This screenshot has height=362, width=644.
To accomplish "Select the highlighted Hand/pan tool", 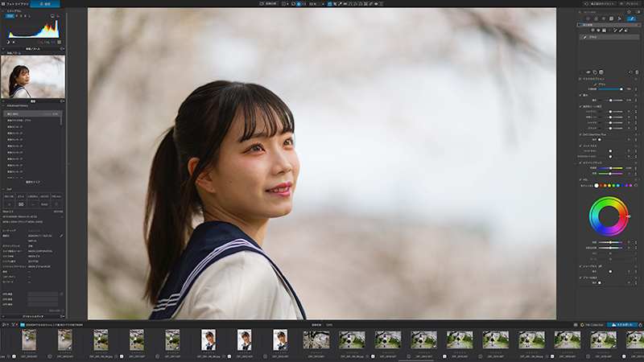I will click(x=330, y=4).
